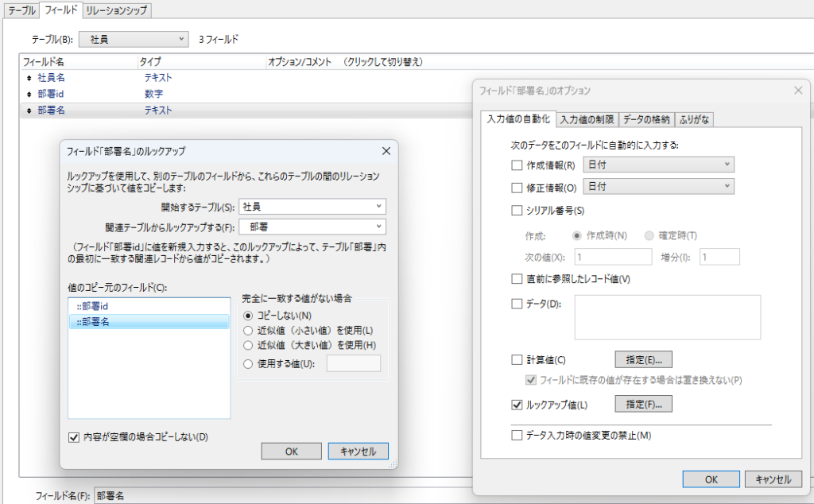Choose the 使用する値 radio button
The width and height of the screenshot is (814, 504).
coord(248,363)
